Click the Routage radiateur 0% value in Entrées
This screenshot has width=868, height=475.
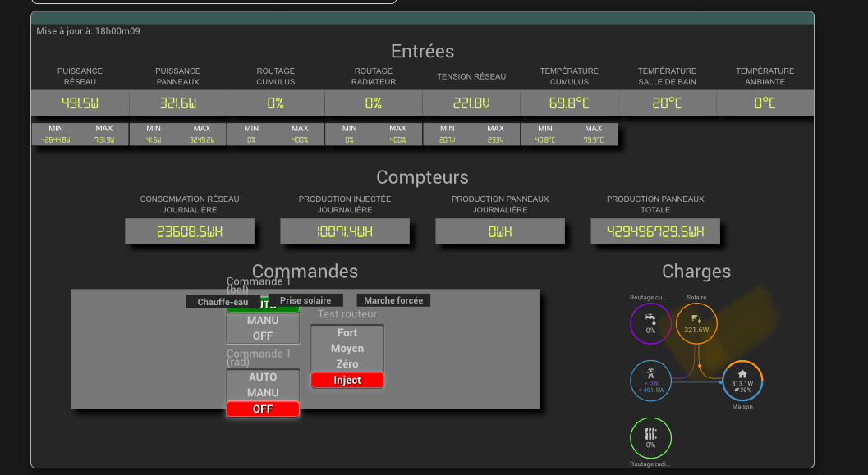(374, 103)
